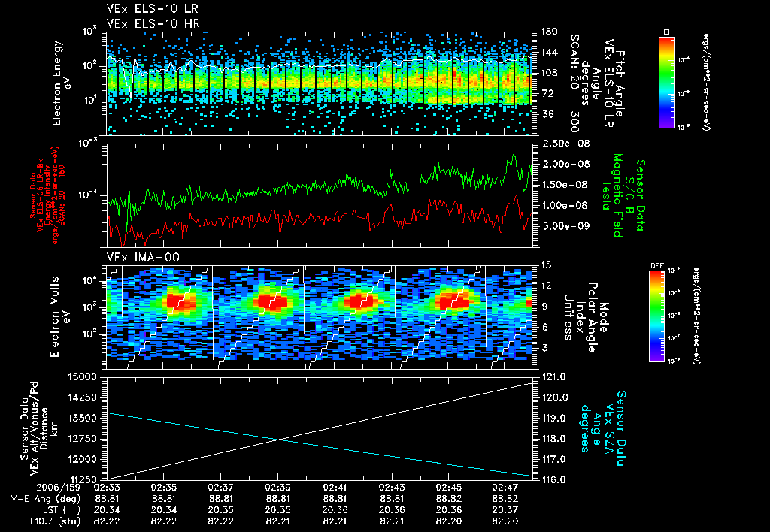Click the 119.0 SZA degree tick
Screen dimensions: 770x532
click(x=554, y=418)
